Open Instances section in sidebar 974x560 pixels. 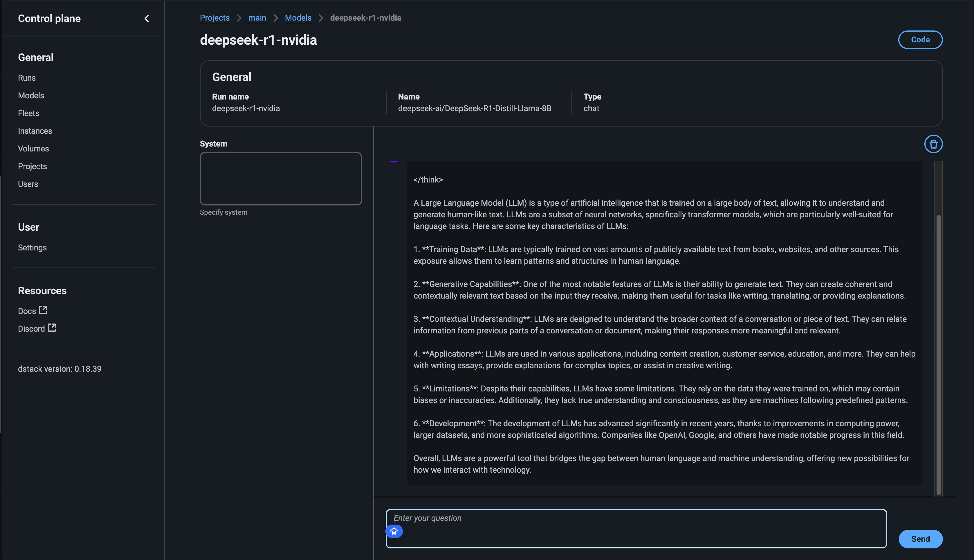pos(35,131)
